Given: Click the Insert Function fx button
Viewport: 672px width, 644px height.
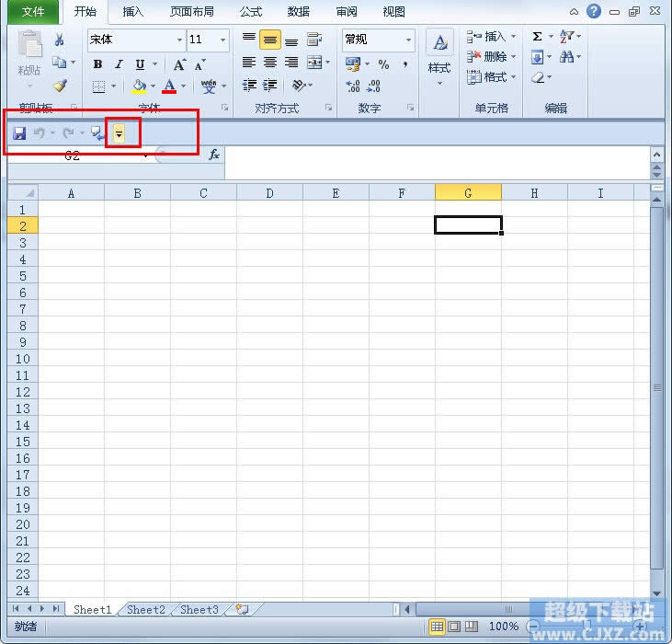Looking at the screenshot, I should 214,155.
